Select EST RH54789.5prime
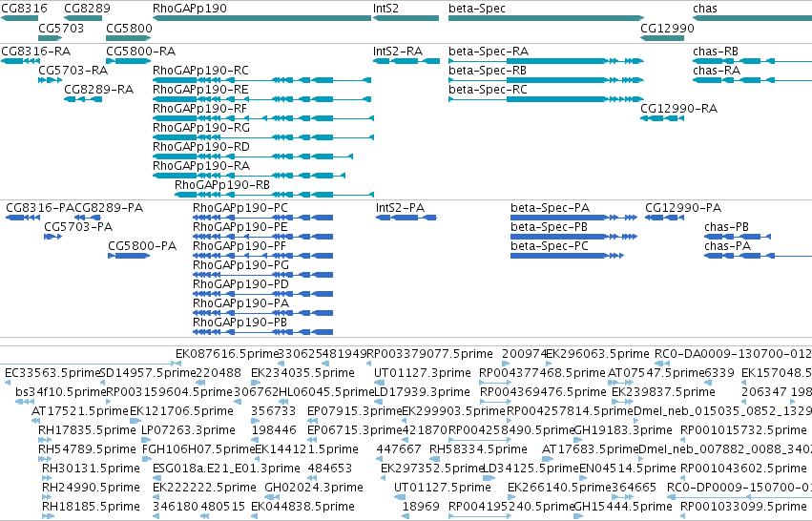This screenshot has width=812, height=521. [87, 449]
